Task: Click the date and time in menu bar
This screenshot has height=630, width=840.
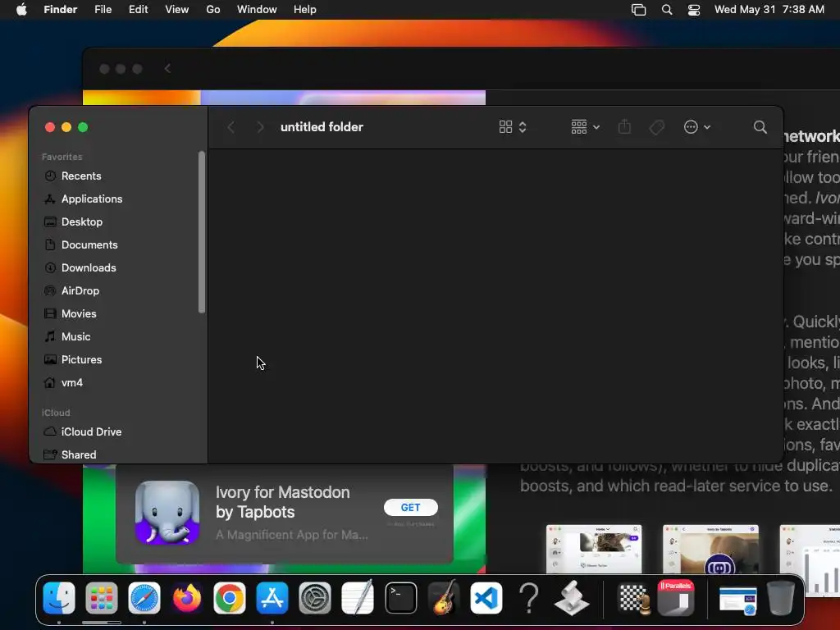Action: coord(769,10)
